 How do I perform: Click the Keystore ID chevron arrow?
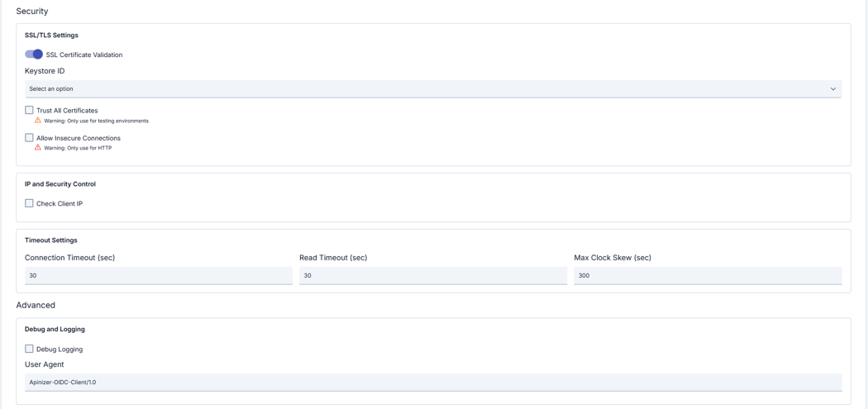coord(833,89)
